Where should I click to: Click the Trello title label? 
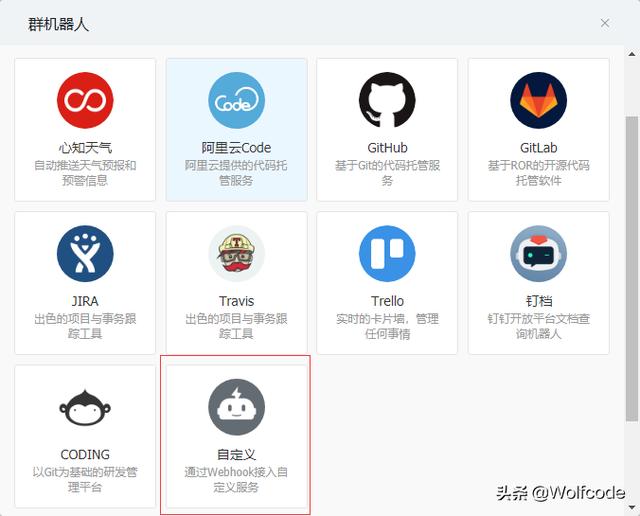tap(387, 301)
